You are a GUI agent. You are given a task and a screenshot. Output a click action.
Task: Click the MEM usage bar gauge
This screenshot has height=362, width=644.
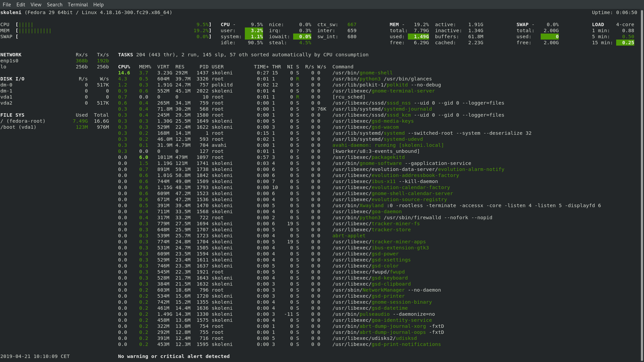pos(35,31)
